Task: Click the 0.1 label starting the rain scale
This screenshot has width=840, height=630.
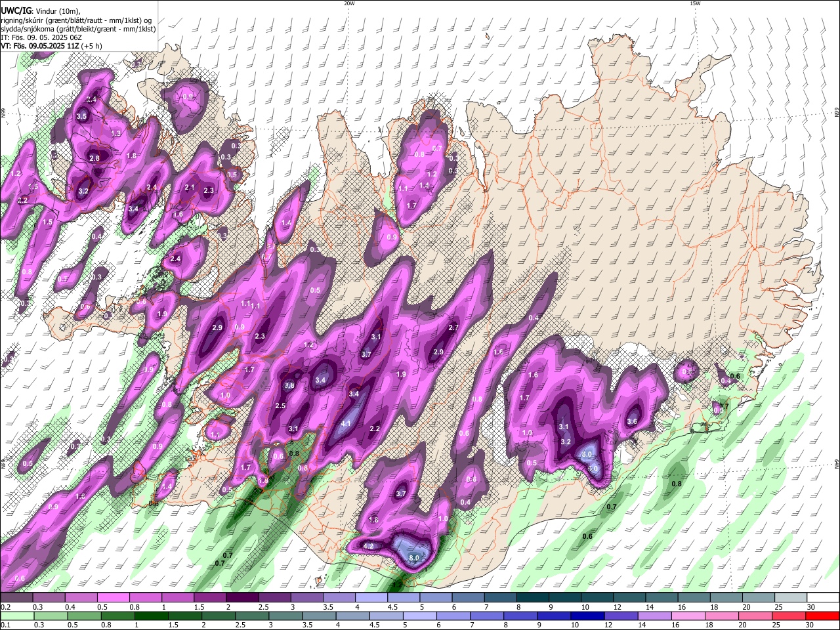Action: click(x=5, y=625)
